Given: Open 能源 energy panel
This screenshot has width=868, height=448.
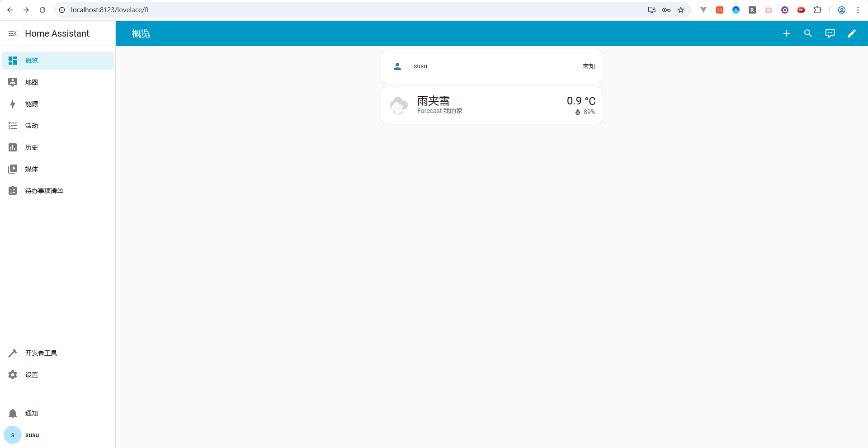Looking at the screenshot, I should pos(32,104).
